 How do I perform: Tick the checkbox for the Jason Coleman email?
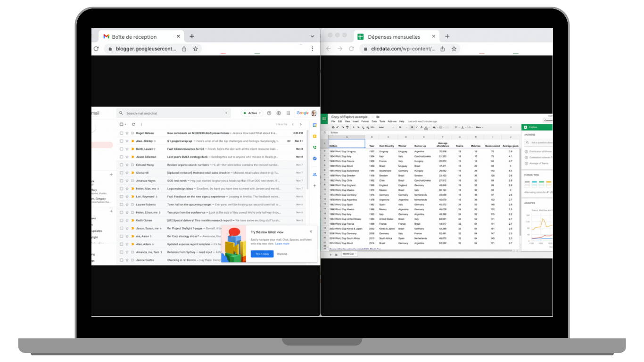pyautogui.click(x=121, y=157)
